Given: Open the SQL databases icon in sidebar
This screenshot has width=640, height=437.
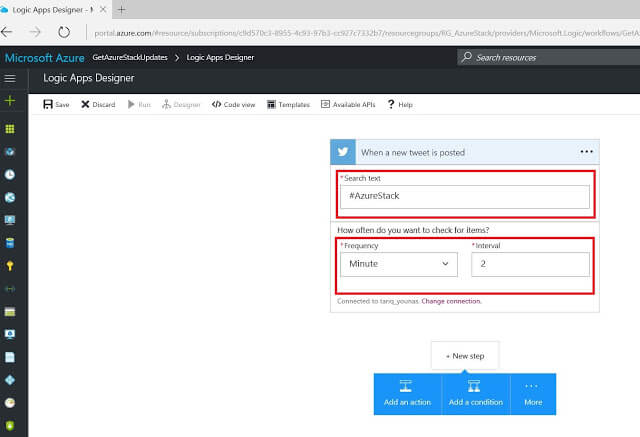Looking at the screenshot, I should pyautogui.click(x=10, y=243).
